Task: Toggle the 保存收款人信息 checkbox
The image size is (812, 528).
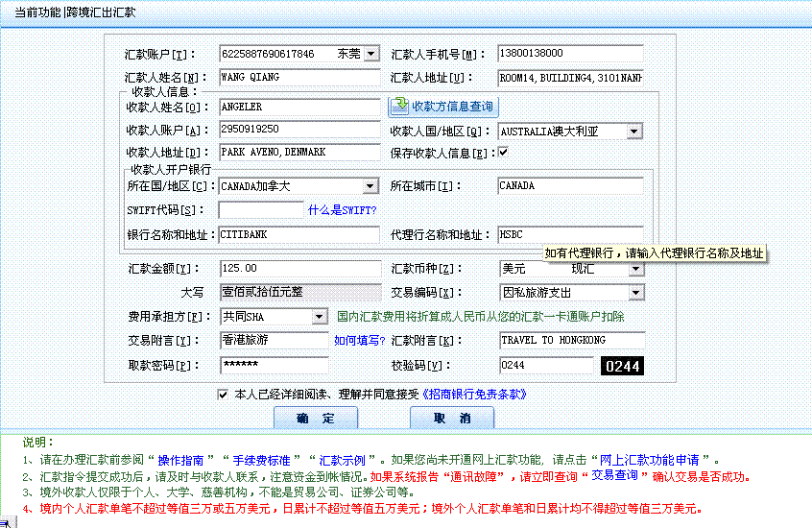Action: click(x=503, y=153)
